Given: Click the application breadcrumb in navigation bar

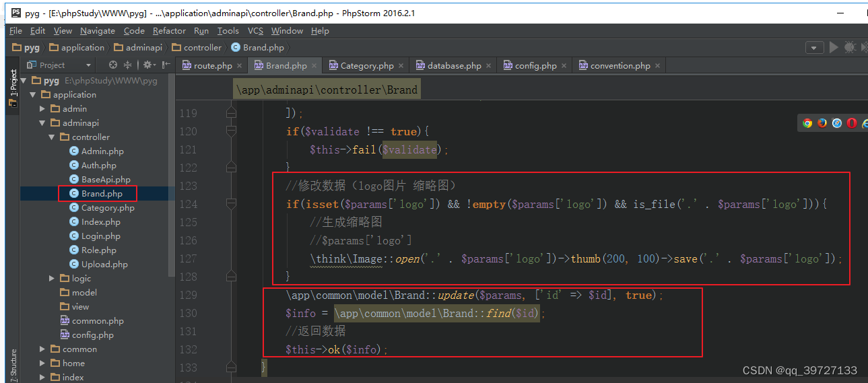Looking at the screenshot, I should tap(77, 48).
